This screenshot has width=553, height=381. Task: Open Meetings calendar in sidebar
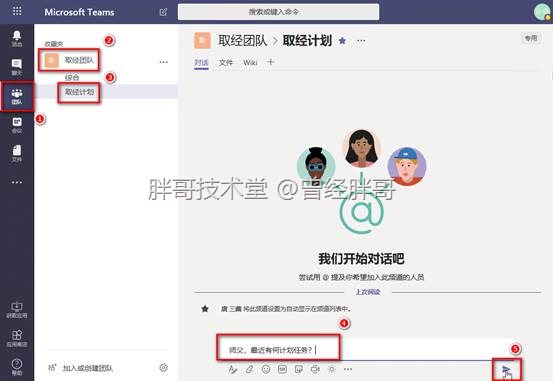tap(17, 125)
